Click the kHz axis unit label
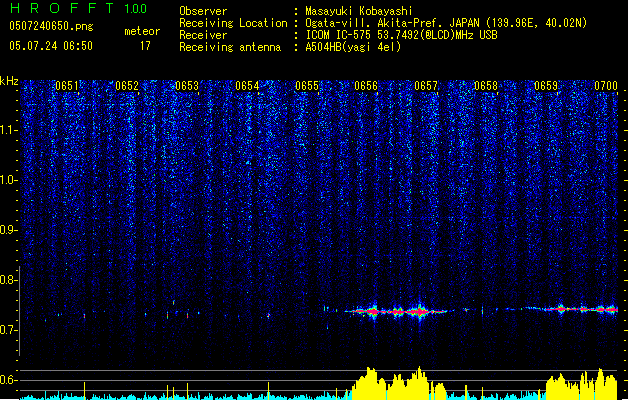 [9, 81]
